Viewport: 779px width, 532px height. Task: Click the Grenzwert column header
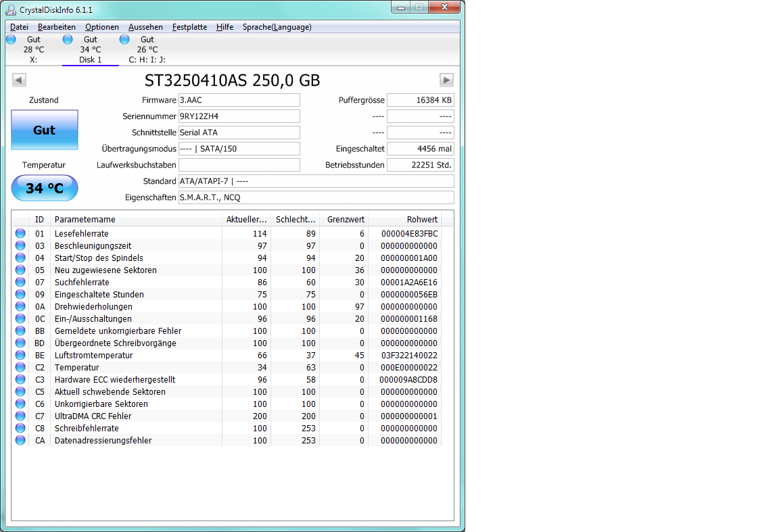point(344,219)
